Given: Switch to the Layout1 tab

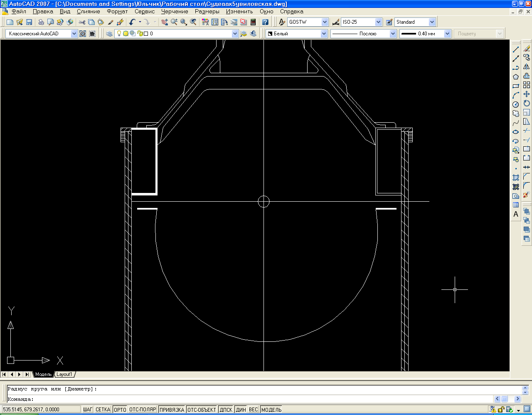Looking at the screenshot, I should [64, 374].
